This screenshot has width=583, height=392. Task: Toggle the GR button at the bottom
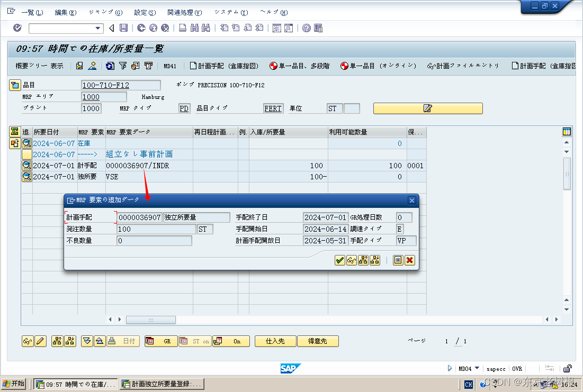(x=160, y=341)
